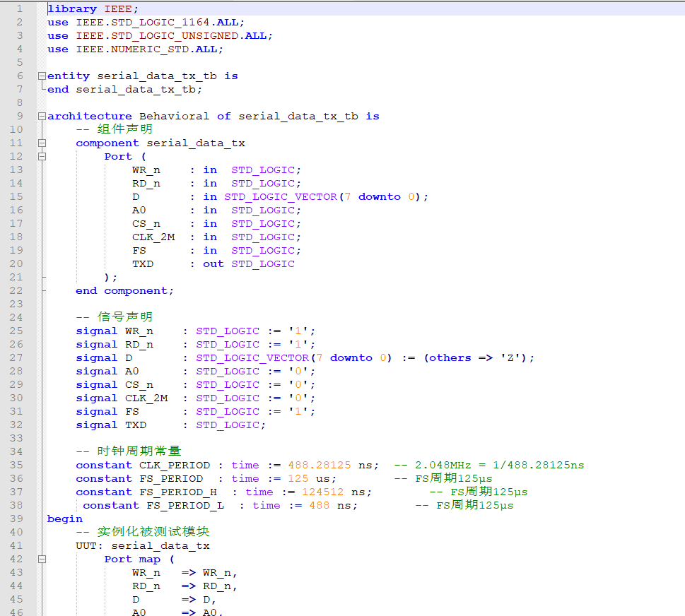Click the IEEE.NUMERIC_STD.ALL text
The image size is (685, 616).
[x=149, y=49]
